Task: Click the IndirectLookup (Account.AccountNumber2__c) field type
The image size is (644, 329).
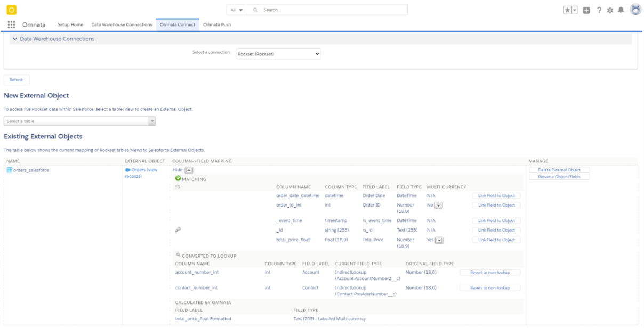Action: click(x=367, y=275)
